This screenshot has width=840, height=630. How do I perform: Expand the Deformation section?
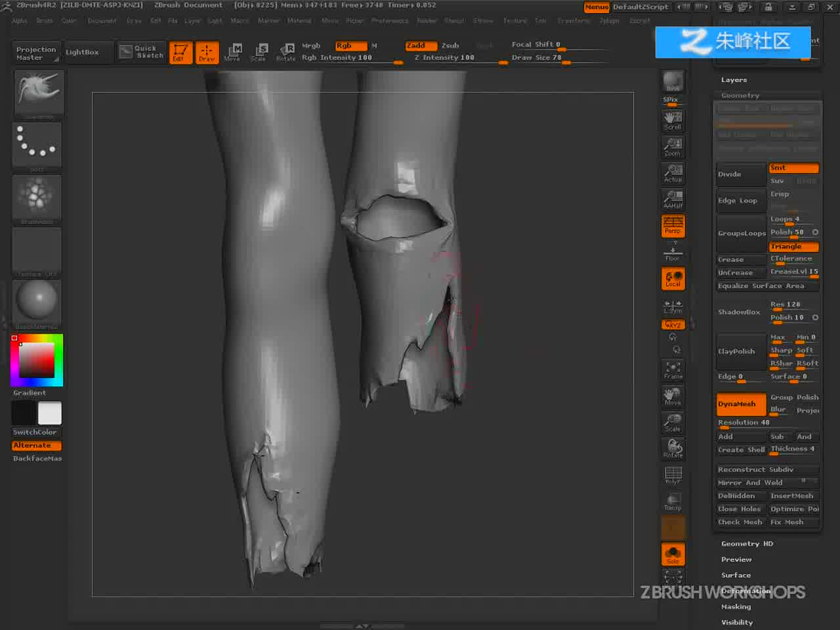(745, 591)
